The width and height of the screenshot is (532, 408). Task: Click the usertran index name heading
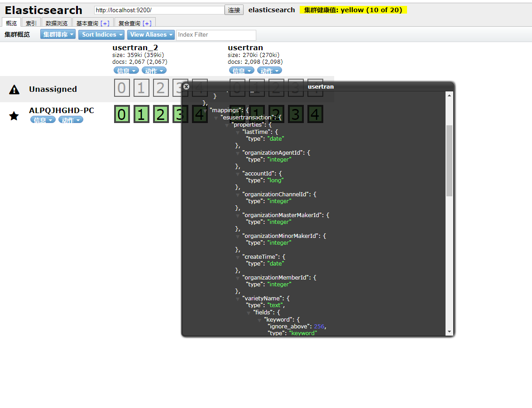point(245,47)
